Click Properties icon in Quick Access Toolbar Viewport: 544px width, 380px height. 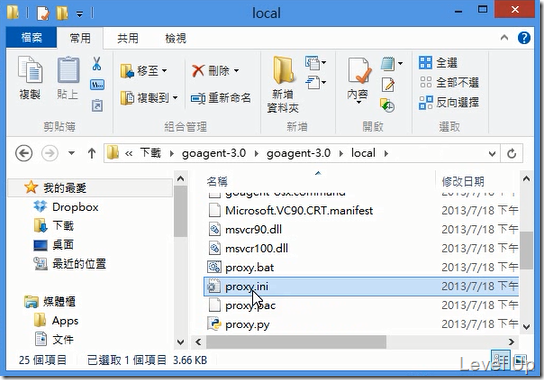pos(43,13)
